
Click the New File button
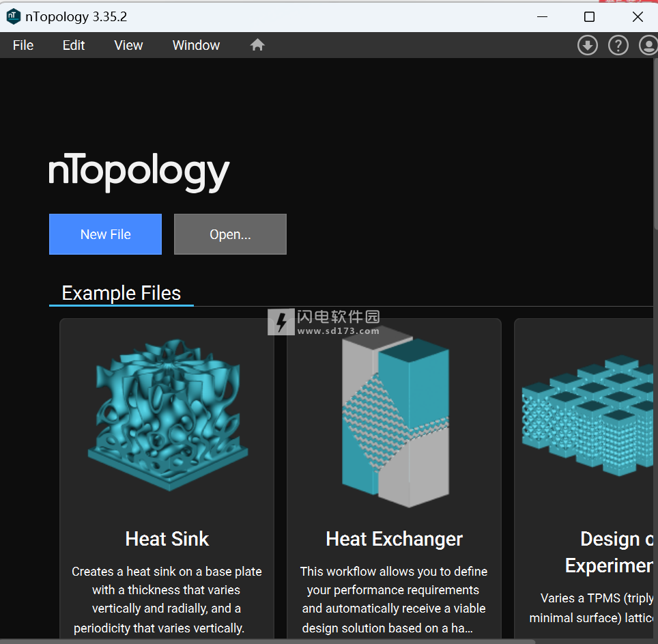click(105, 234)
